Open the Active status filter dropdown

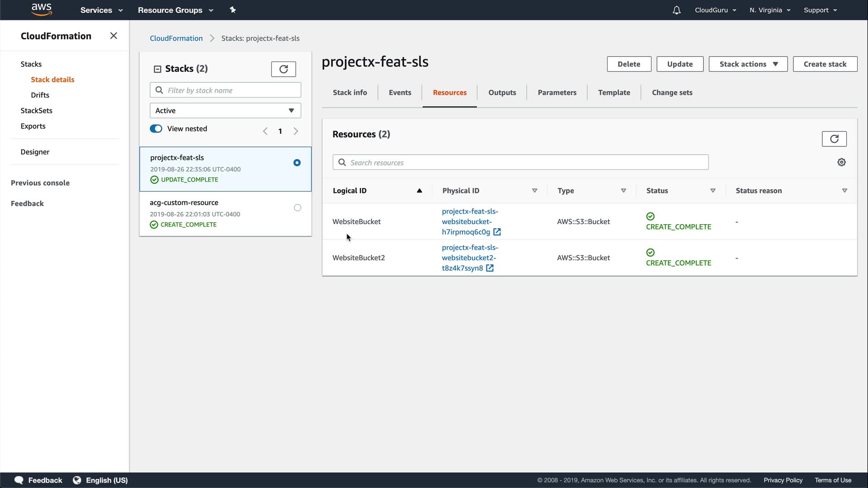225,111
